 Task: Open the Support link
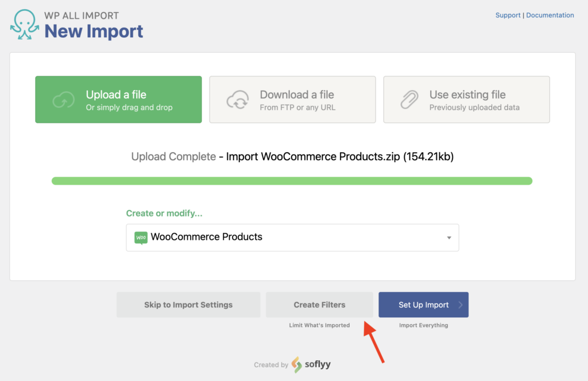pyautogui.click(x=508, y=15)
